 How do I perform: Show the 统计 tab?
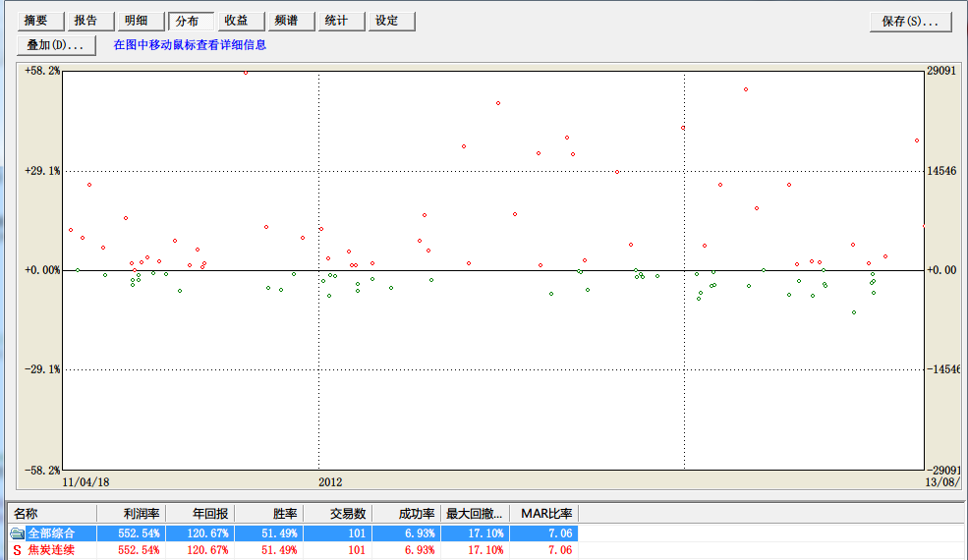click(x=341, y=21)
